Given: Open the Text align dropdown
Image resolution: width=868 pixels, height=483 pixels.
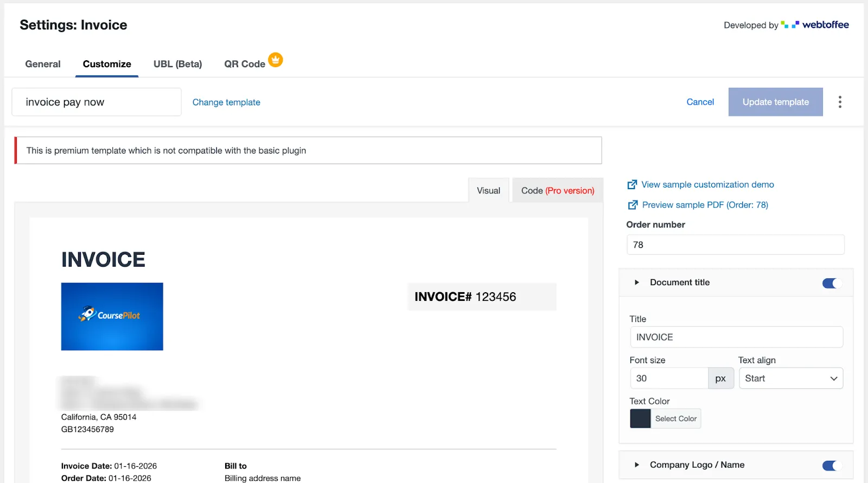Looking at the screenshot, I should (791, 378).
